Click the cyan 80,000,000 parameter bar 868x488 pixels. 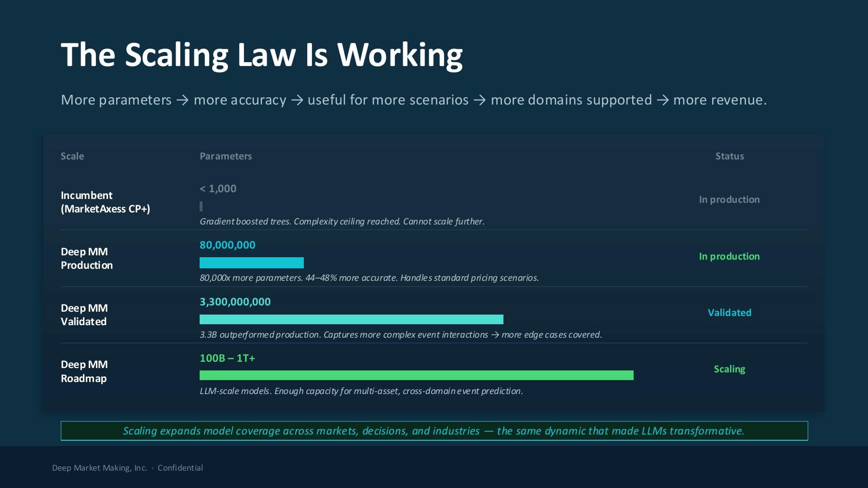click(252, 263)
